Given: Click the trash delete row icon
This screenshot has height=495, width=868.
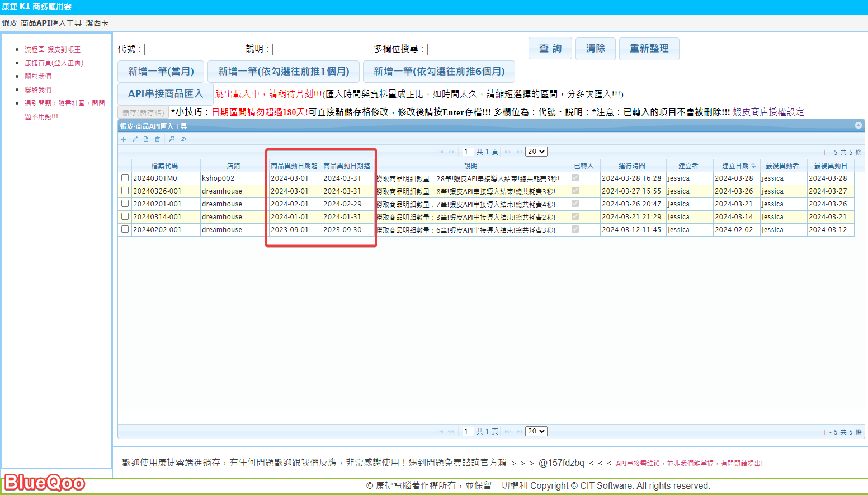Looking at the screenshot, I should coord(157,139).
